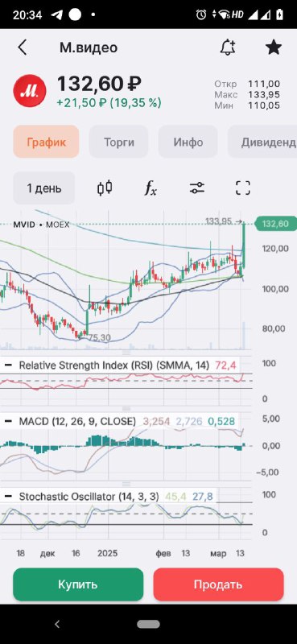Open candlestick chart type selector
Viewport: 297px width, 644px height.
105,188
